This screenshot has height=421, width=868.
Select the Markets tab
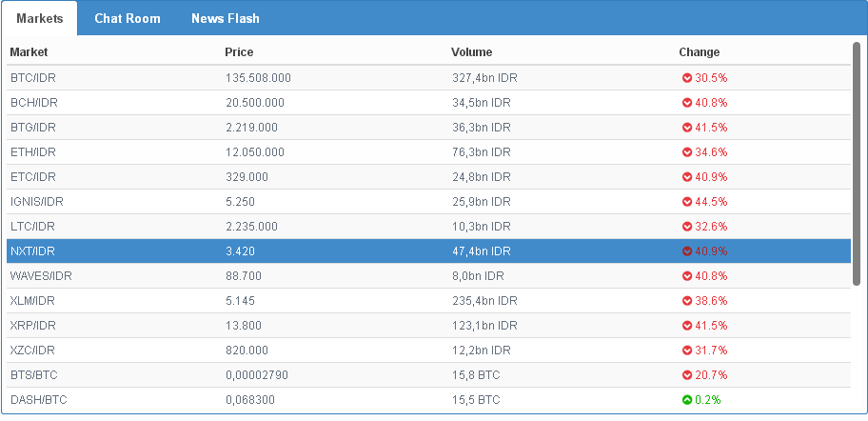click(40, 19)
